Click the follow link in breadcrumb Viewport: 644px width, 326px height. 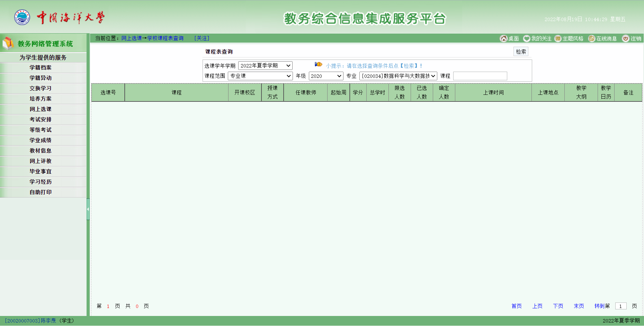coord(202,38)
